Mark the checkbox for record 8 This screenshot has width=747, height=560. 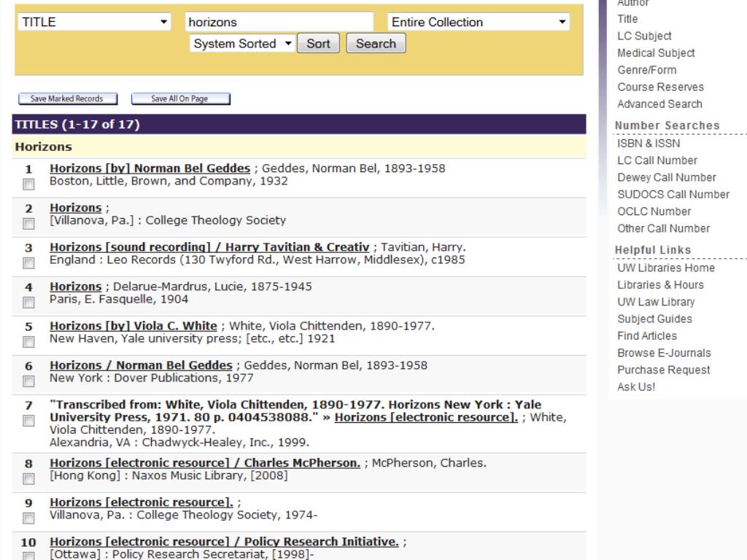click(28, 479)
